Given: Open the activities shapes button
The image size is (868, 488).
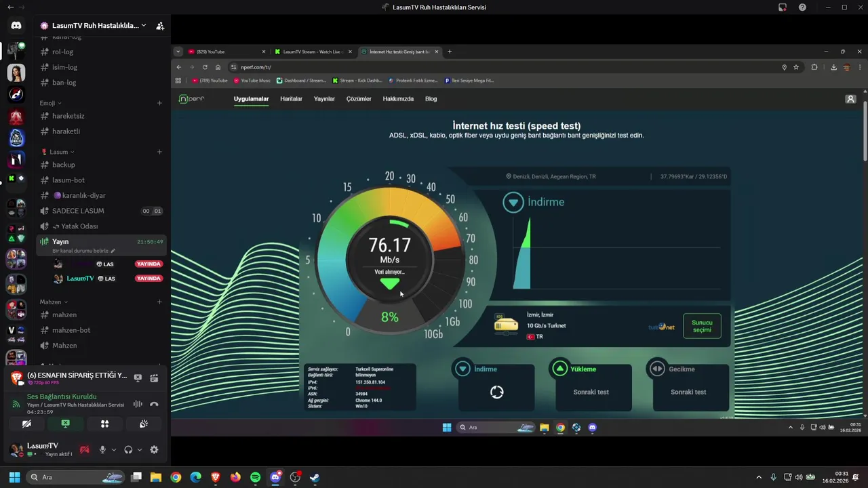Looking at the screenshot, I should coord(104,424).
